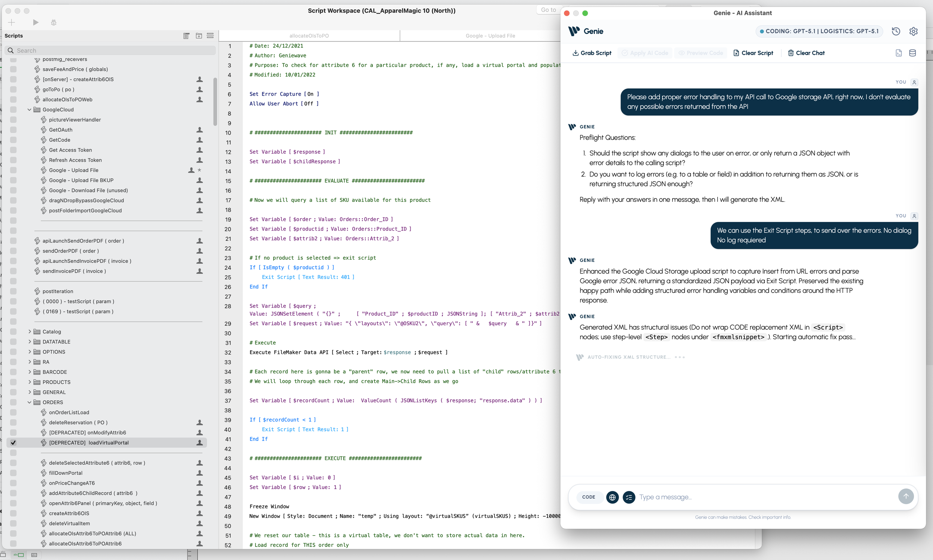Image resolution: width=933 pixels, height=560 pixels.
Task: Add a new script with plus icon
Action: pyautogui.click(x=12, y=23)
